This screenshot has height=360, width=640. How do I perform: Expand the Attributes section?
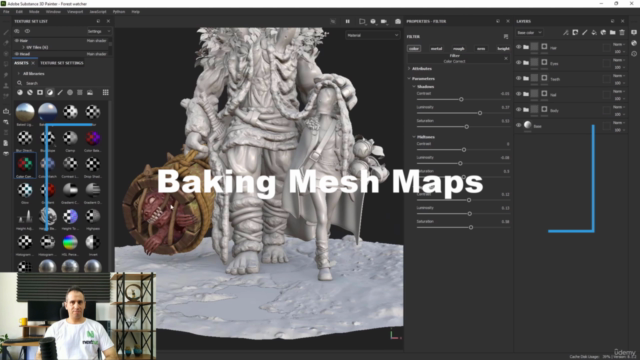(x=409, y=69)
